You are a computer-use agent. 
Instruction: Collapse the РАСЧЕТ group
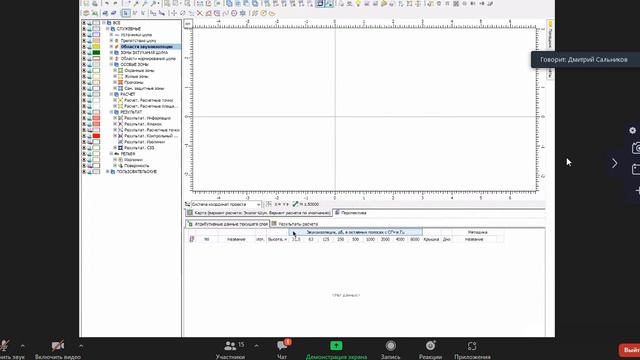click(111, 94)
